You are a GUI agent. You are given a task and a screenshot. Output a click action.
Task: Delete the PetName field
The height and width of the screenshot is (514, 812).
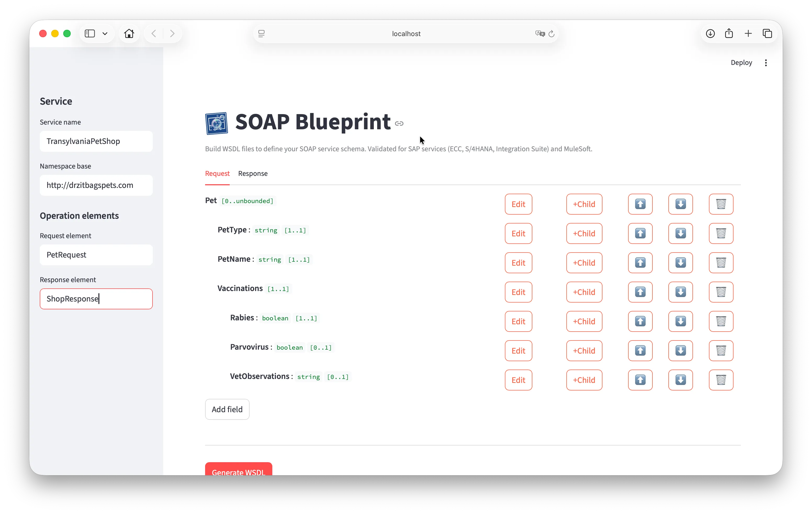tap(721, 263)
